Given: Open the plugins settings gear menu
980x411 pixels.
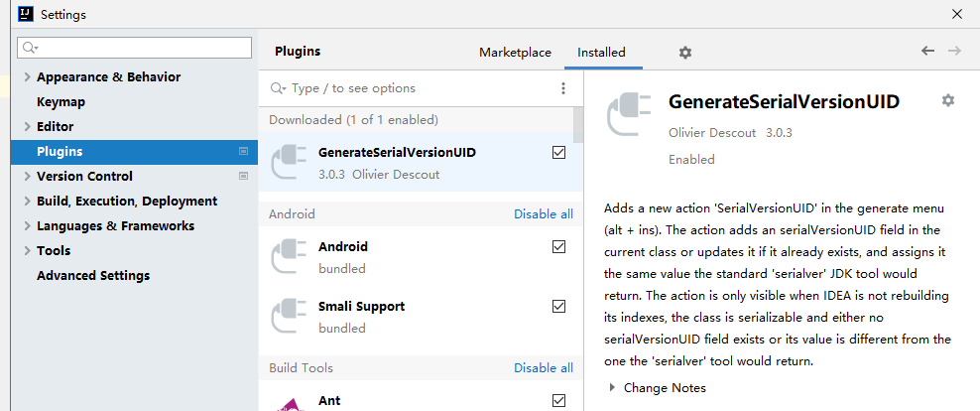Looking at the screenshot, I should click(x=685, y=53).
